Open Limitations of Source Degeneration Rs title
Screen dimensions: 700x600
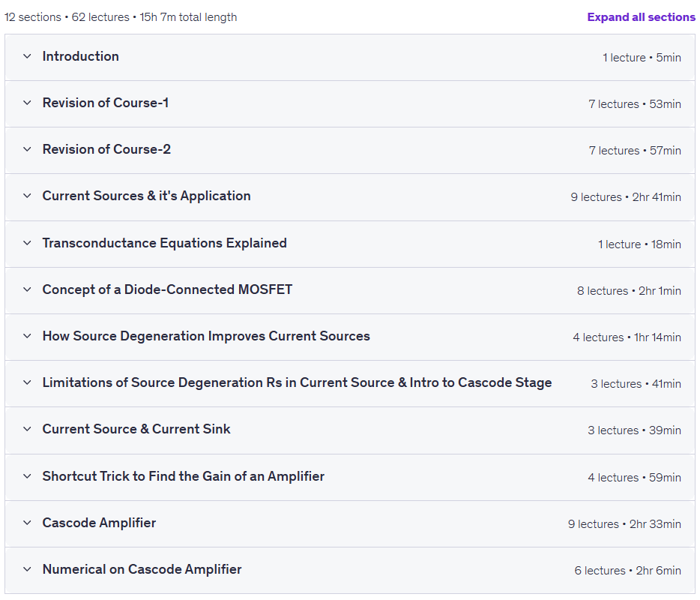(298, 382)
